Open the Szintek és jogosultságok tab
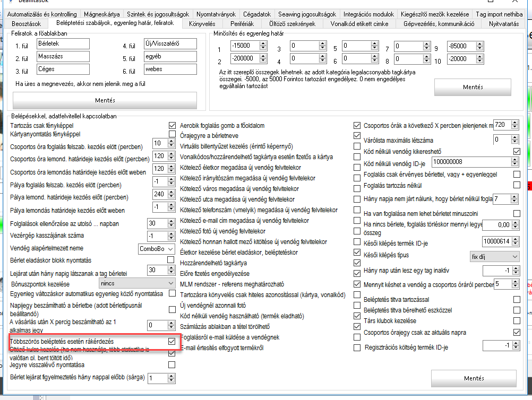This screenshot has width=532, height=400. [x=158, y=14]
